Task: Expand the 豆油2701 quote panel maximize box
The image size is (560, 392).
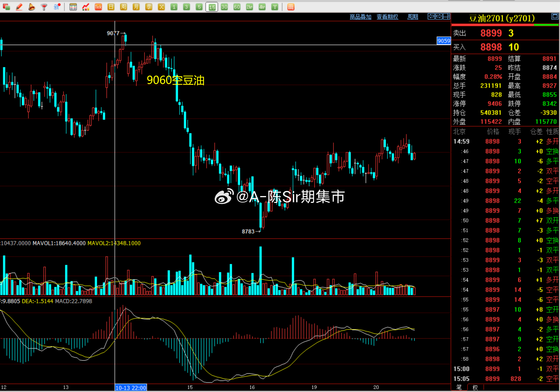Action: tap(555, 16)
